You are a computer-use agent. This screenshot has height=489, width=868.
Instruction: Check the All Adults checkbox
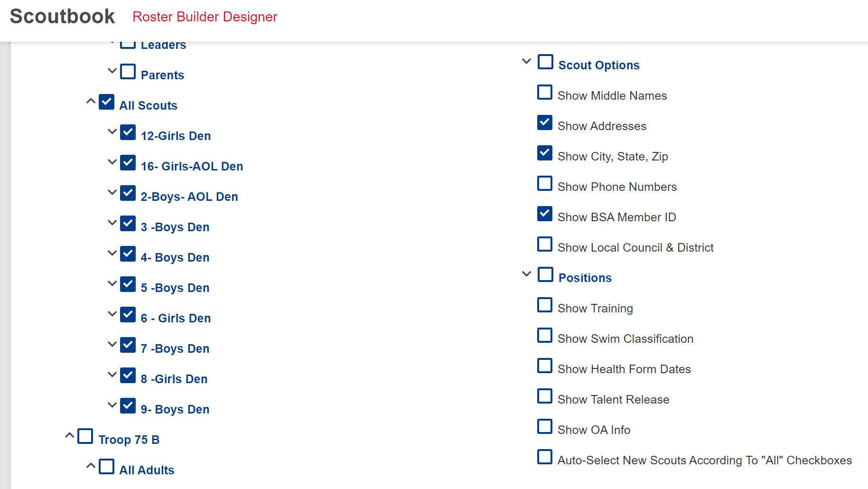pos(106,467)
